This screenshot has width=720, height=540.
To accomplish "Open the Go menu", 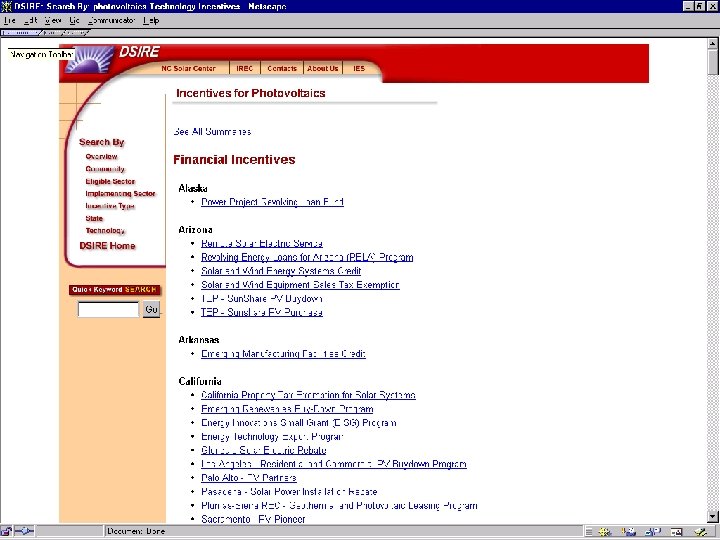I will coord(74,20).
